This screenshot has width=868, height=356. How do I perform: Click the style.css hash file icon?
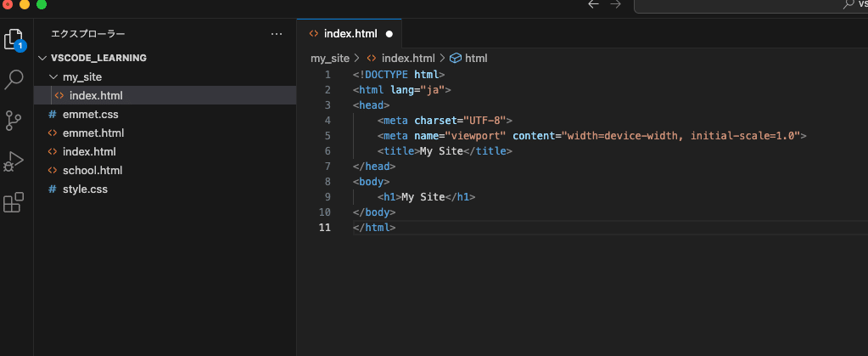tap(53, 189)
